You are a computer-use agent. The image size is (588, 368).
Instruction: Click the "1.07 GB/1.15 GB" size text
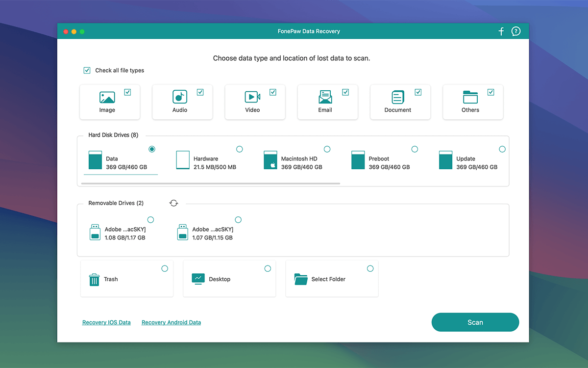212,238
